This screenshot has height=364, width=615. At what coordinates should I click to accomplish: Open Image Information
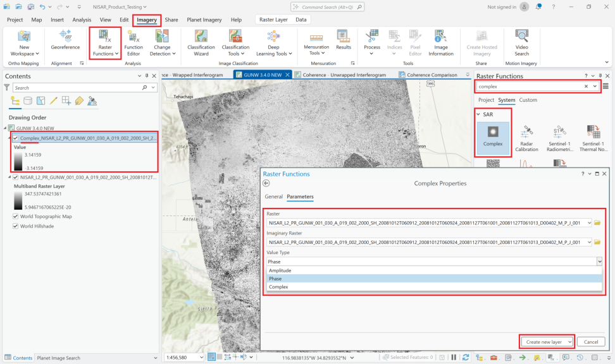coord(441,43)
